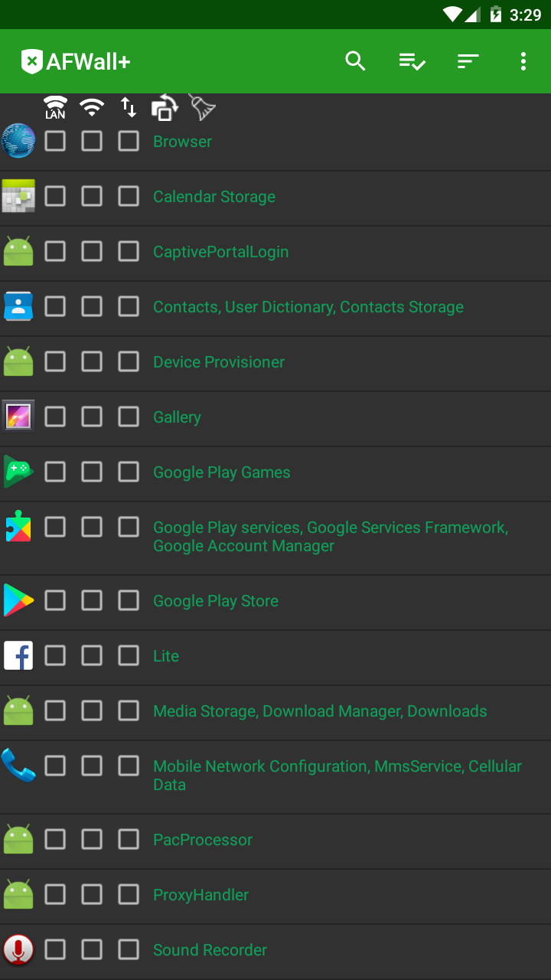551x980 pixels.
Task: Open search in AFWall+ toolbar
Action: [x=355, y=61]
